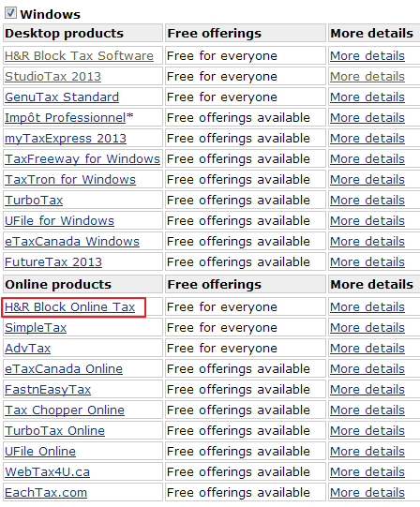Open More details for Tax Chopper Online
The image size is (420, 507).
(x=367, y=410)
